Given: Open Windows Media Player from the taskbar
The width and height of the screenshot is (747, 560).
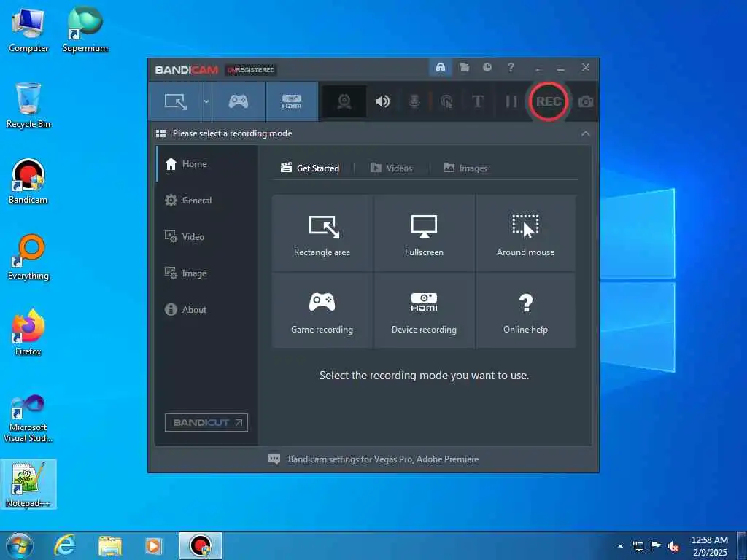Looking at the screenshot, I should pos(153,545).
